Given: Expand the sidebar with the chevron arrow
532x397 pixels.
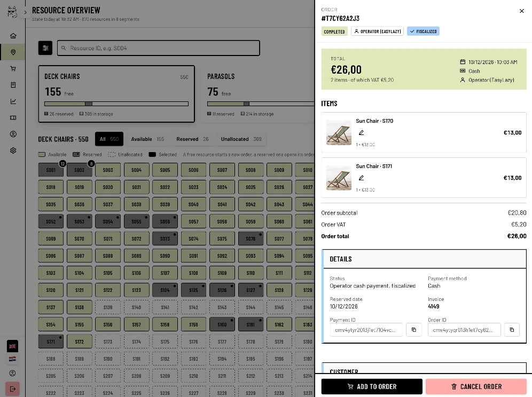Looking at the screenshot, I should pos(25,12).
